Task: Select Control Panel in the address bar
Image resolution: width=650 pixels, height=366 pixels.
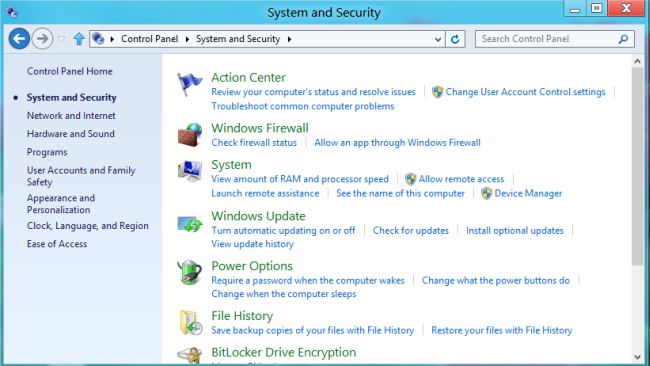Action: point(150,39)
